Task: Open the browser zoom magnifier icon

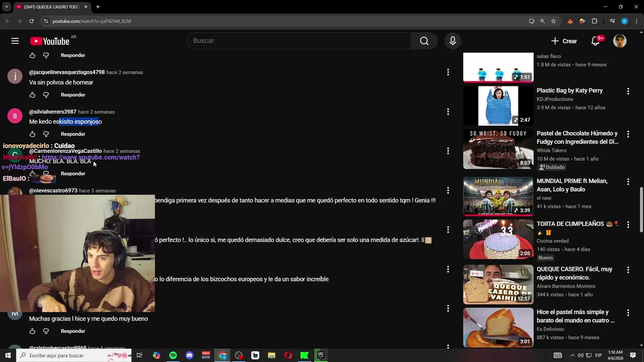Action: (542, 21)
